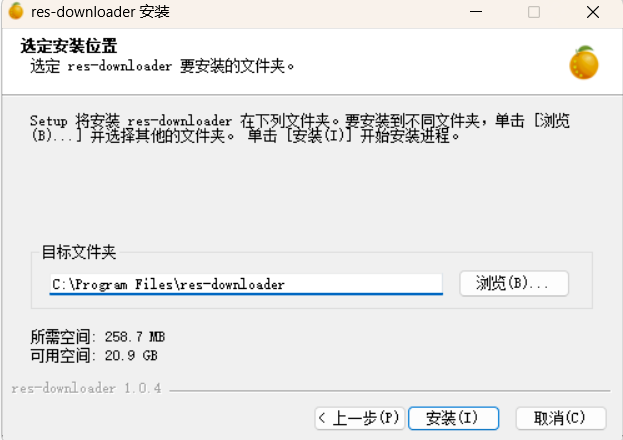Click the large orange logo in header
Viewport: 623px width, 440px height.
pos(584,63)
